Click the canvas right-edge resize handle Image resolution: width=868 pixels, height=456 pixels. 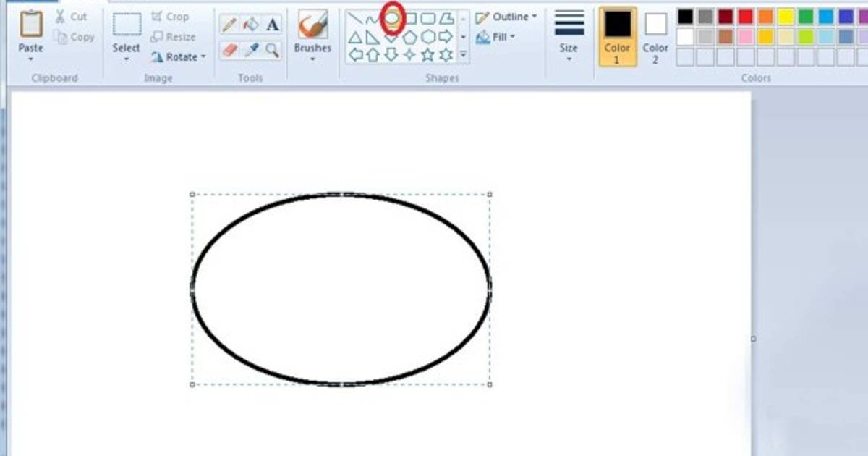(x=753, y=338)
